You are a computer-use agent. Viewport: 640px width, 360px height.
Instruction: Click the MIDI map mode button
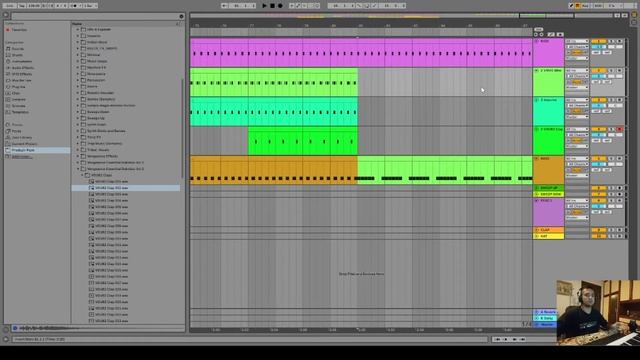598,6
